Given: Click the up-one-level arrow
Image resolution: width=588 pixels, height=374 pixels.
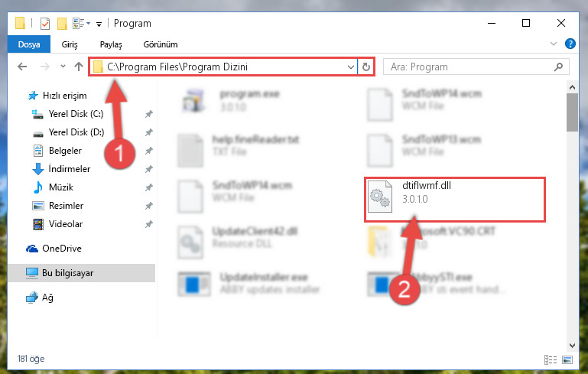Looking at the screenshot, I should (79, 67).
